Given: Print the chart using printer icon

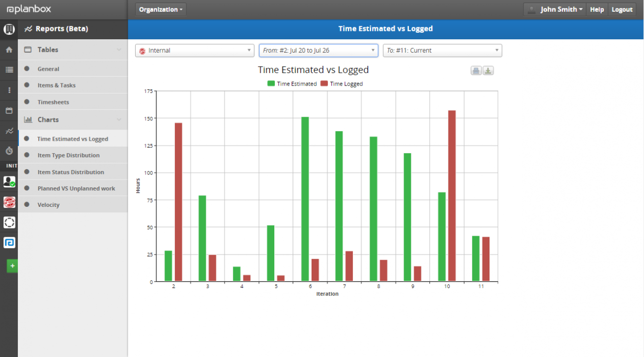Looking at the screenshot, I should (476, 71).
